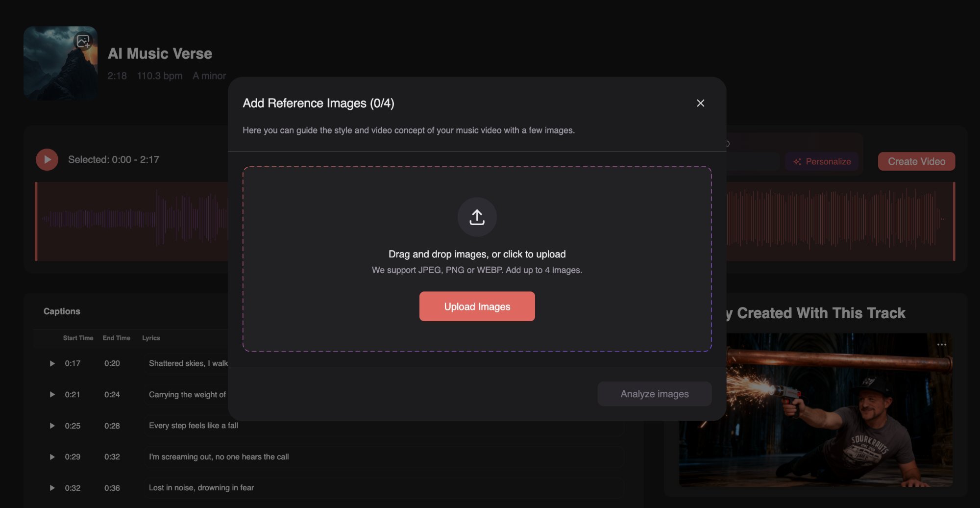Click the upload arrow icon in the drop zone
This screenshot has width=980, height=508.
point(476,217)
